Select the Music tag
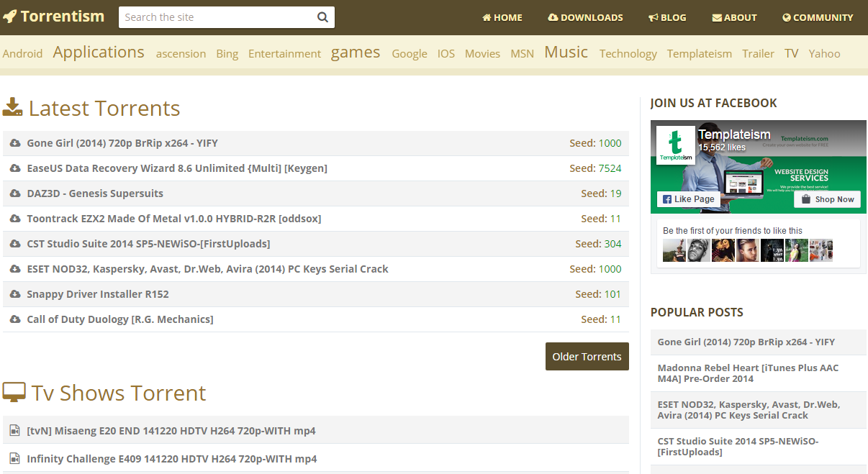The width and height of the screenshot is (868, 474). click(x=566, y=52)
